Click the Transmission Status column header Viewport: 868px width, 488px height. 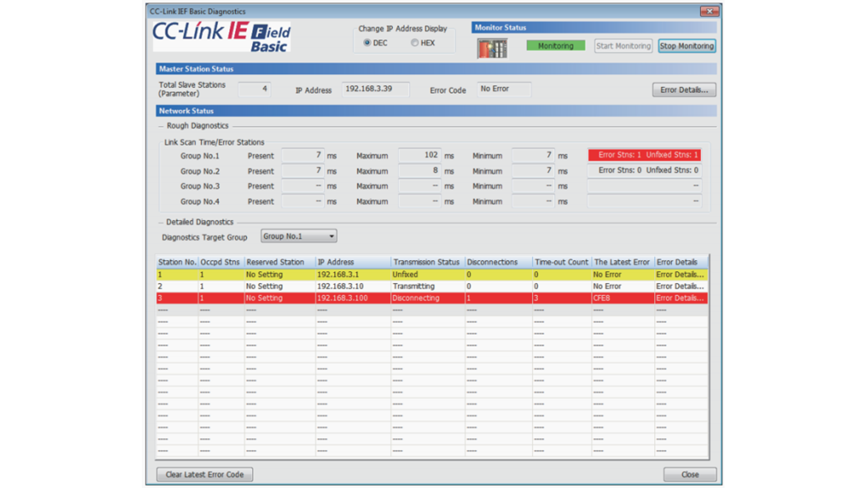point(426,262)
